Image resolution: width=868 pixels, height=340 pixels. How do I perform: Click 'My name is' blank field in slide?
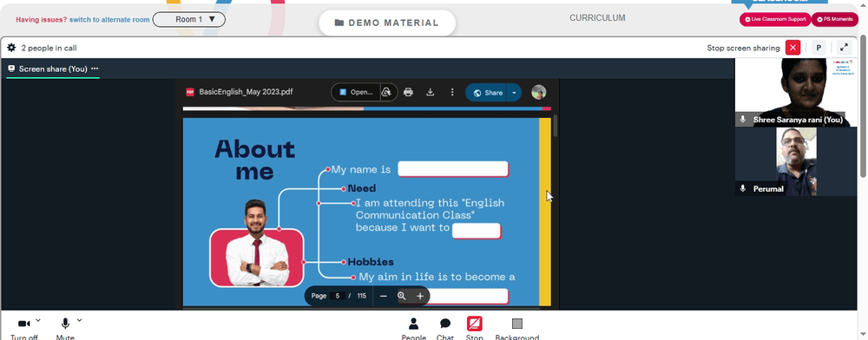(453, 169)
